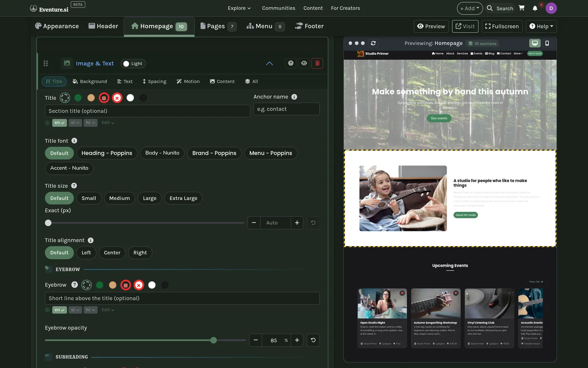
Task: Show Title font info icon
Action: click(74, 141)
